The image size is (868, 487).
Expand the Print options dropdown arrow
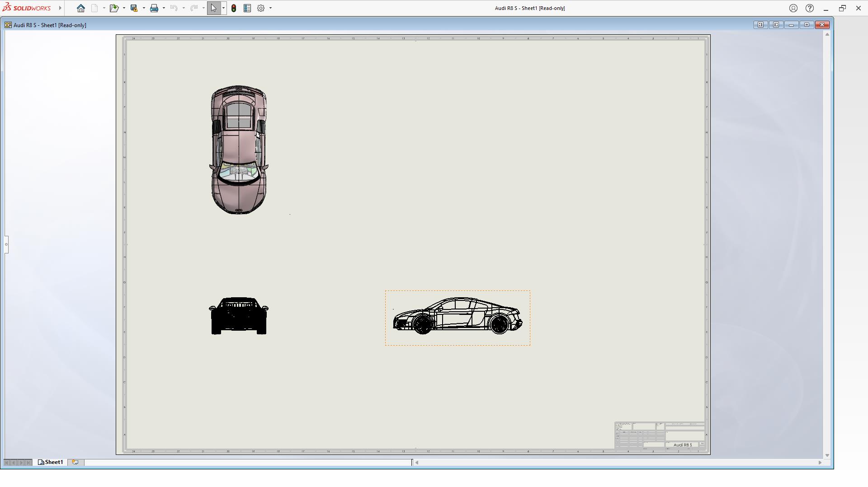(x=164, y=8)
